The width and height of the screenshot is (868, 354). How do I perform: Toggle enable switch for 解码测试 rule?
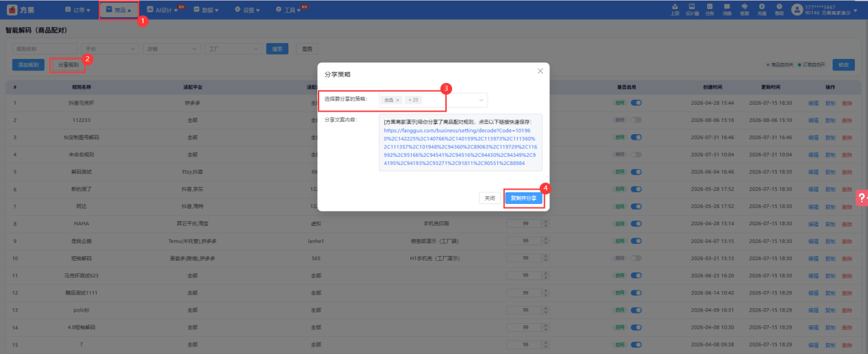[636, 172]
